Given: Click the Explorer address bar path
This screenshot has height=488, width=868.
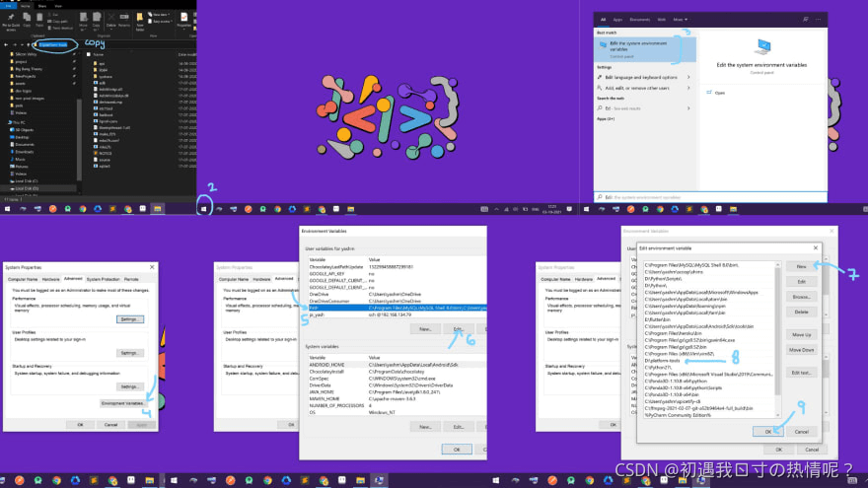Looking at the screenshot, I should coord(54,44).
